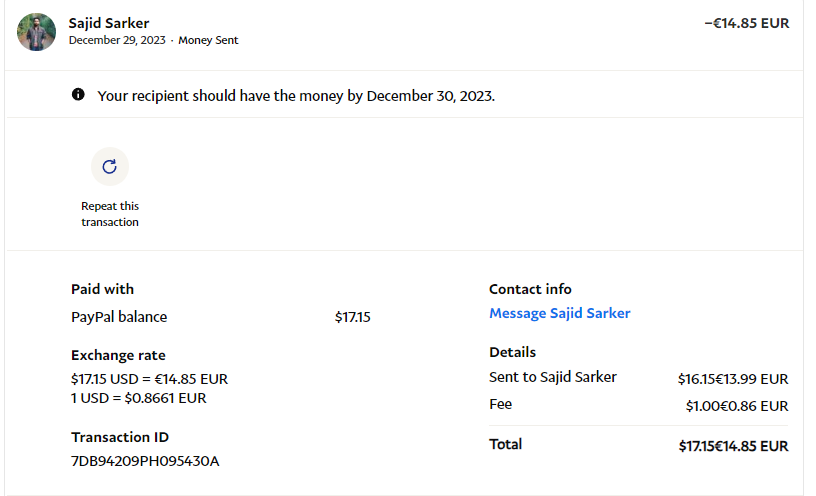Screen dimensions: 816x496
Task: Select transaction ID 7DB94209PH095430A
Action: click(x=145, y=461)
